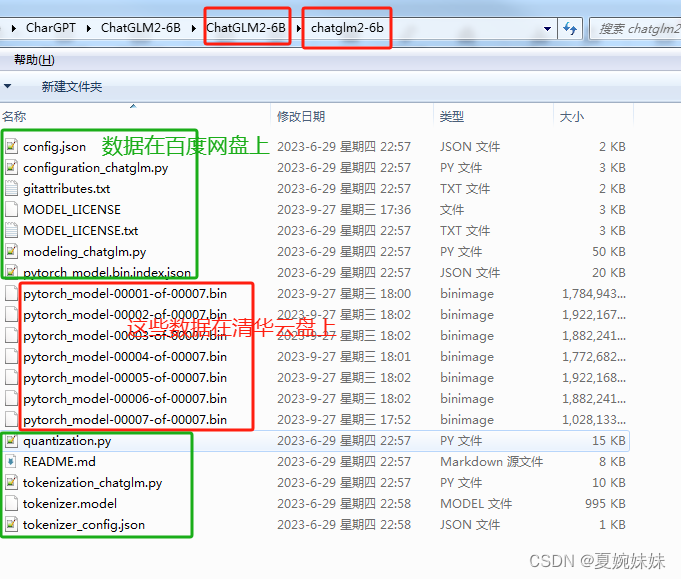Click the refresh button beside address bar
Image resolution: width=681 pixels, height=579 pixels.
570,29
